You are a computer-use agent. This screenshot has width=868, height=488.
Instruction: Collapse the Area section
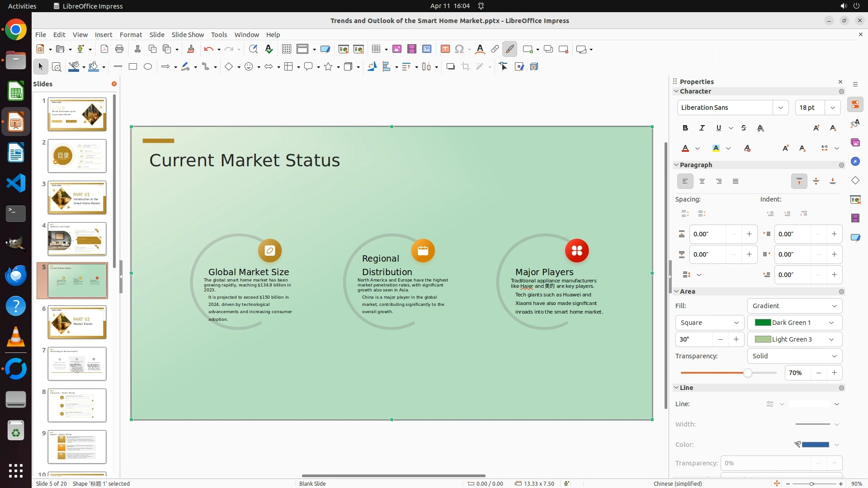point(677,291)
